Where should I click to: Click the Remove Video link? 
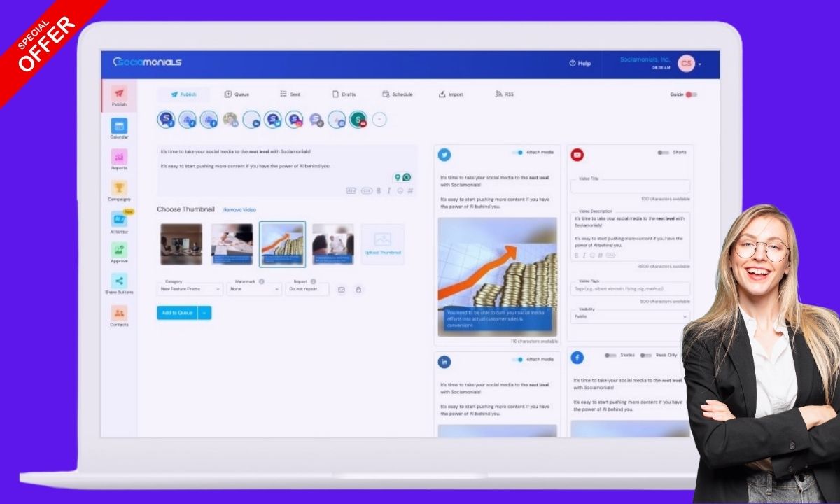[239, 210]
